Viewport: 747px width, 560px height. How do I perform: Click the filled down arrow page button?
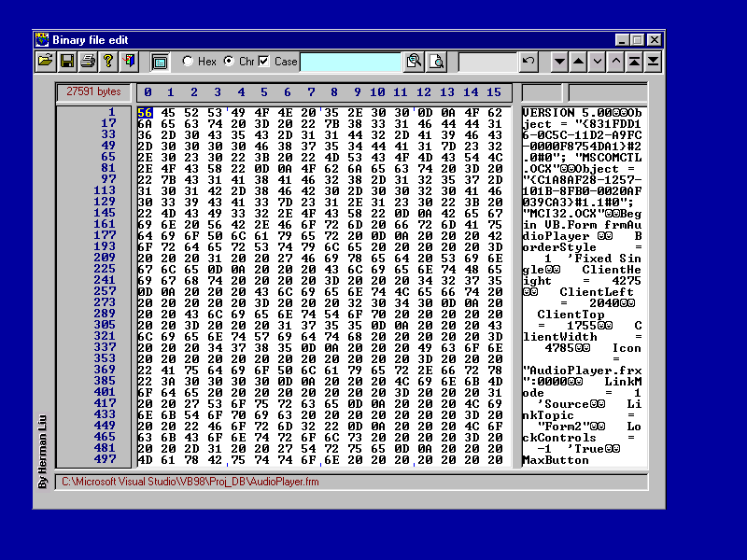559,62
